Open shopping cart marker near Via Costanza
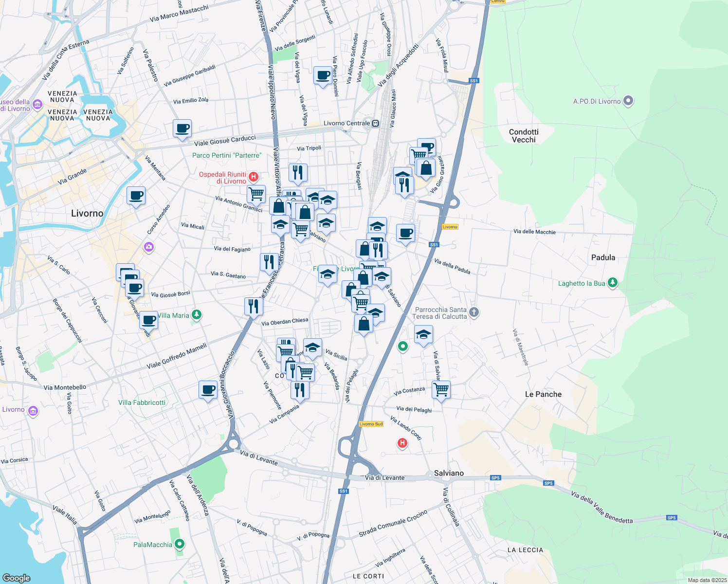The image size is (728, 584). (x=441, y=389)
